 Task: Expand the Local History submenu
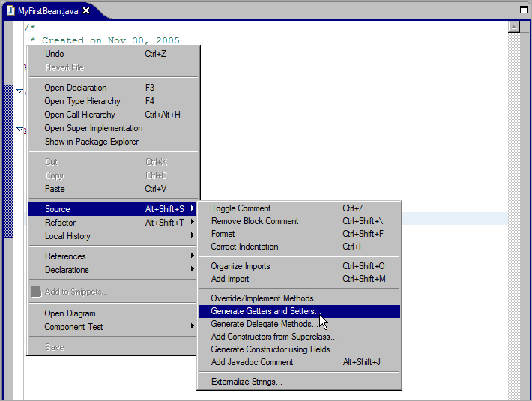(112, 236)
